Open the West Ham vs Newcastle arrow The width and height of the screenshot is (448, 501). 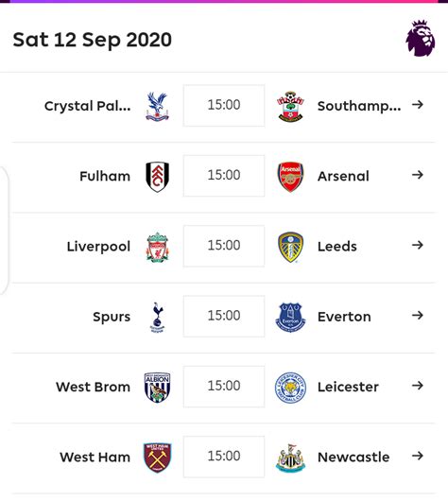click(418, 456)
